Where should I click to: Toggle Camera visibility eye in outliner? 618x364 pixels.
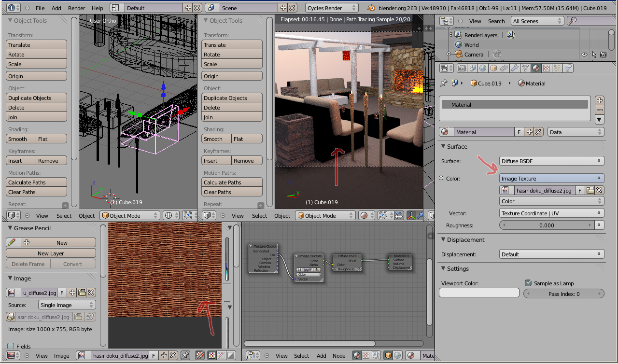click(x=584, y=55)
